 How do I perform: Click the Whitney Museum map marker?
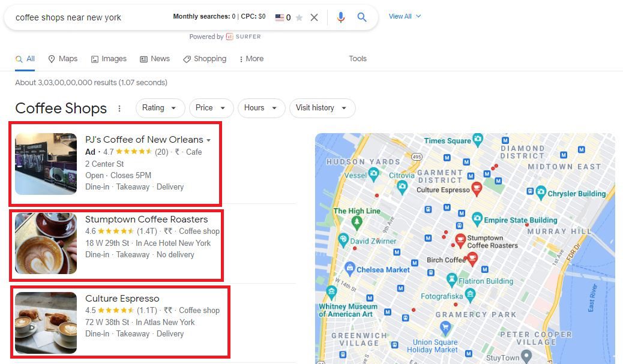[331, 293]
